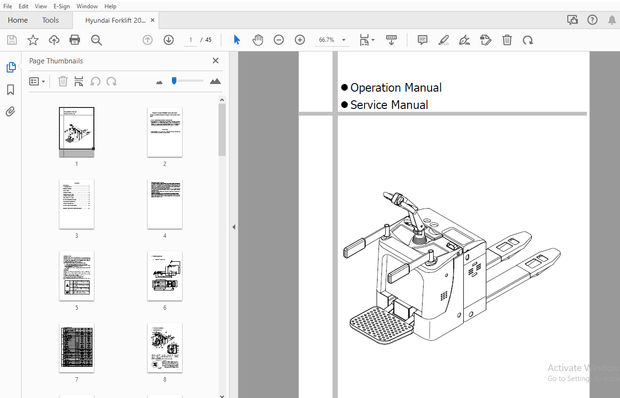The image size is (620, 398).
Task: Click the thumbnails scroll up arrow
Action: point(222,100)
